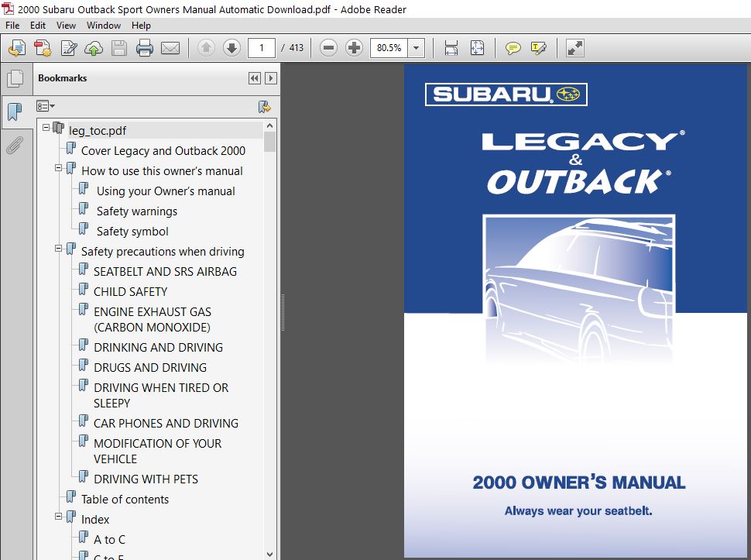Click the Read mode fullscreen icon

(574, 48)
